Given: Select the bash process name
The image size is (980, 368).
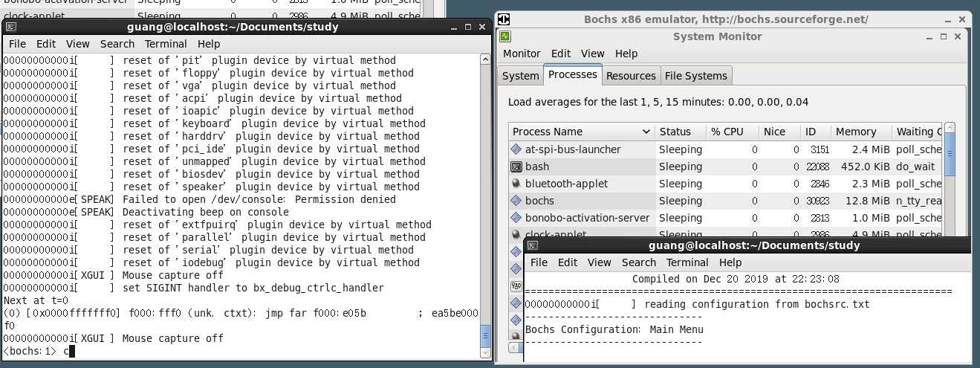Looking at the screenshot, I should click(537, 167).
